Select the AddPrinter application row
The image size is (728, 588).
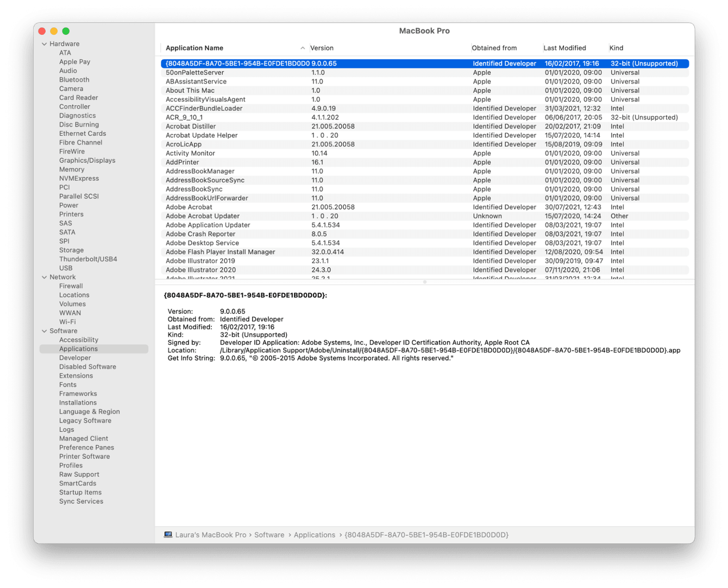coord(425,162)
